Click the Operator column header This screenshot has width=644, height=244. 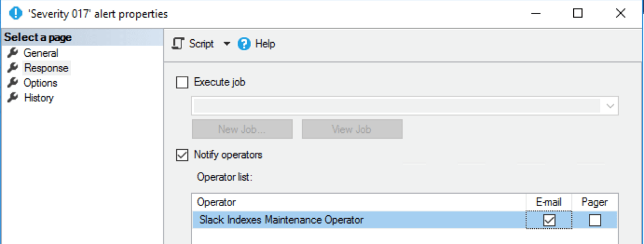coord(217,202)
